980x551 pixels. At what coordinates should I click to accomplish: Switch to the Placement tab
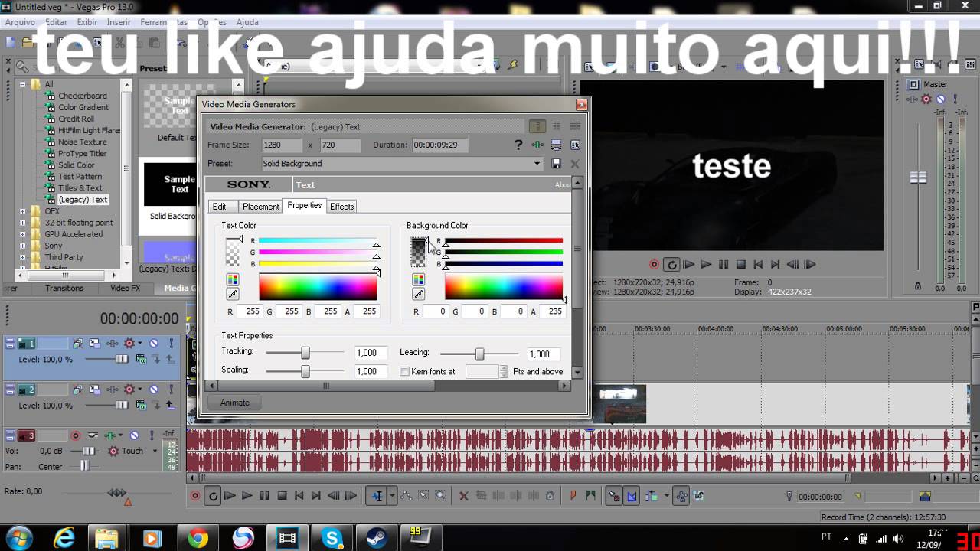click(x=261, y=207)
